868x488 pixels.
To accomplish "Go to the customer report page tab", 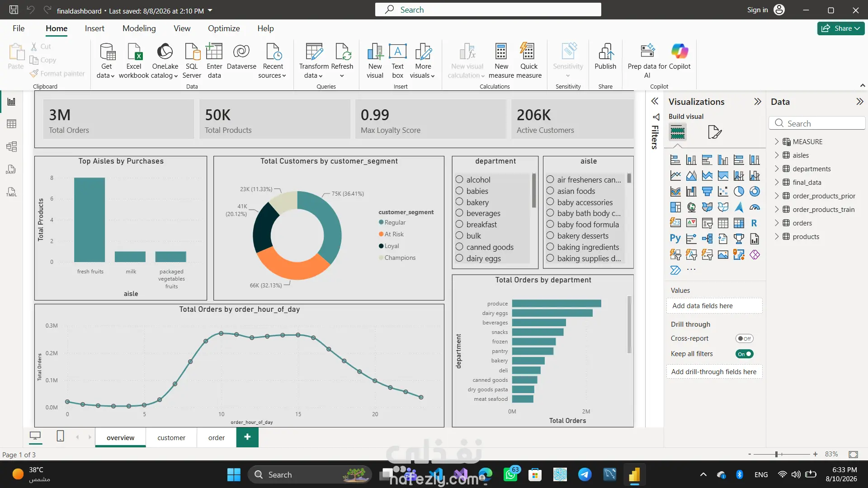I will coord(171,437).
